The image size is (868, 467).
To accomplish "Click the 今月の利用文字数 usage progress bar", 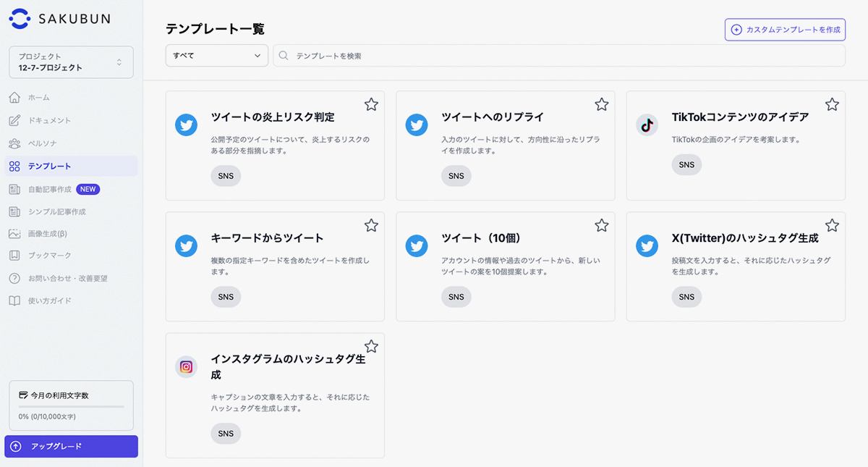I will [71, 406].
